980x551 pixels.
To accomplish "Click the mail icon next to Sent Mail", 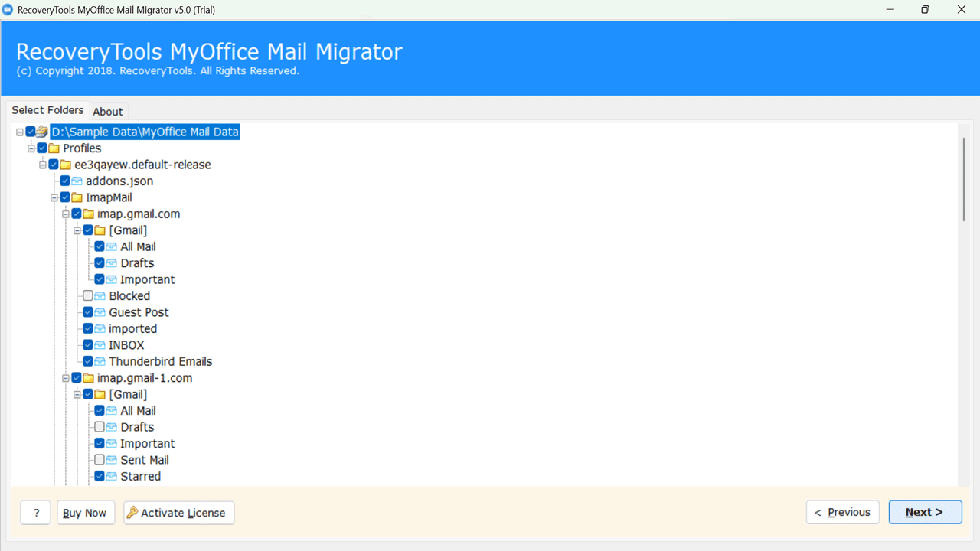I will pyautogui.click(x=111, y=460).
